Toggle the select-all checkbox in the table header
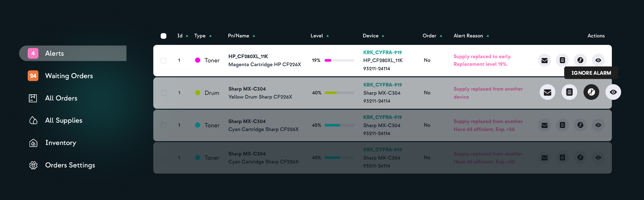Viewport: 644px width, 200px height. (x=163, y=36)
